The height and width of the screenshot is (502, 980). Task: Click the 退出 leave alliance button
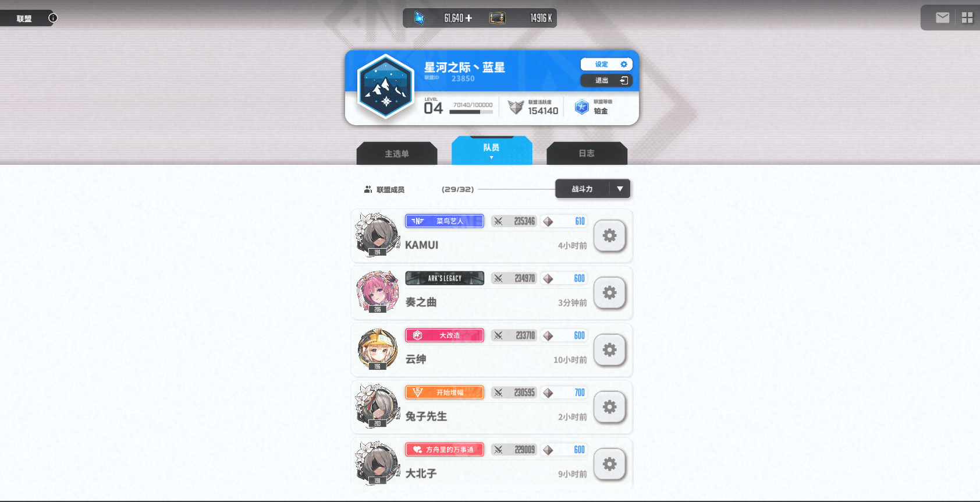point(606,80)
